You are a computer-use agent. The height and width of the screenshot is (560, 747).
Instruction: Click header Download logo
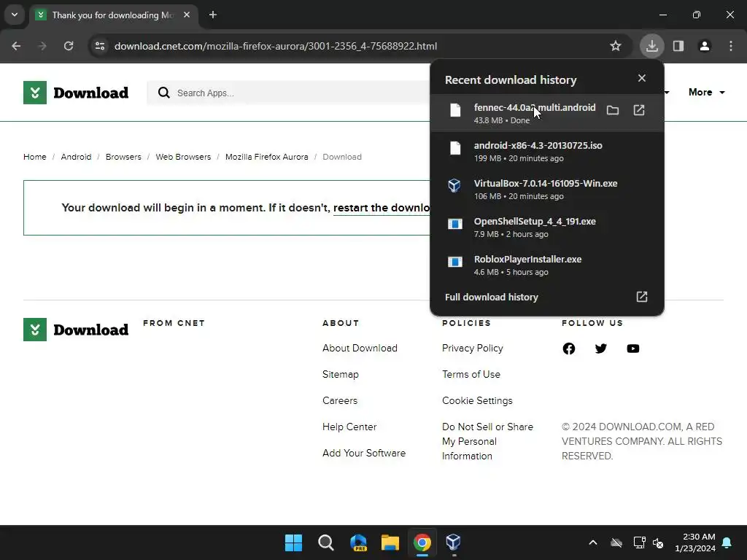pos(76,93)
